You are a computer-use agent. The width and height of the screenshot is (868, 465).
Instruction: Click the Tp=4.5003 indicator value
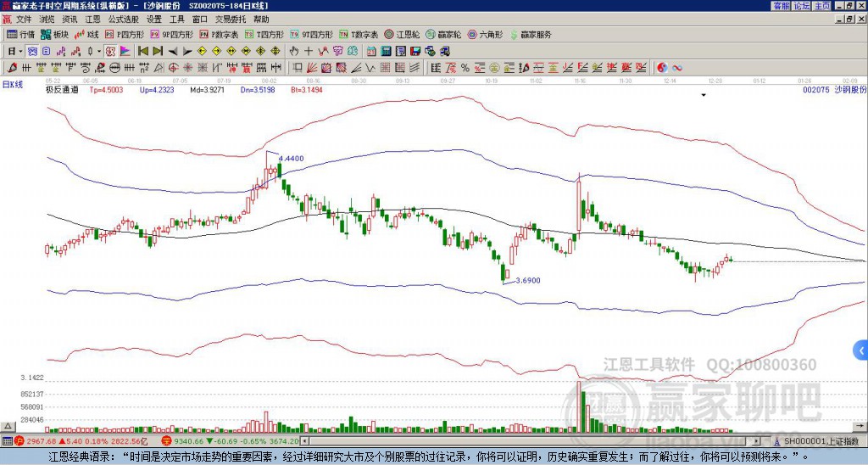tap(106, 89)
